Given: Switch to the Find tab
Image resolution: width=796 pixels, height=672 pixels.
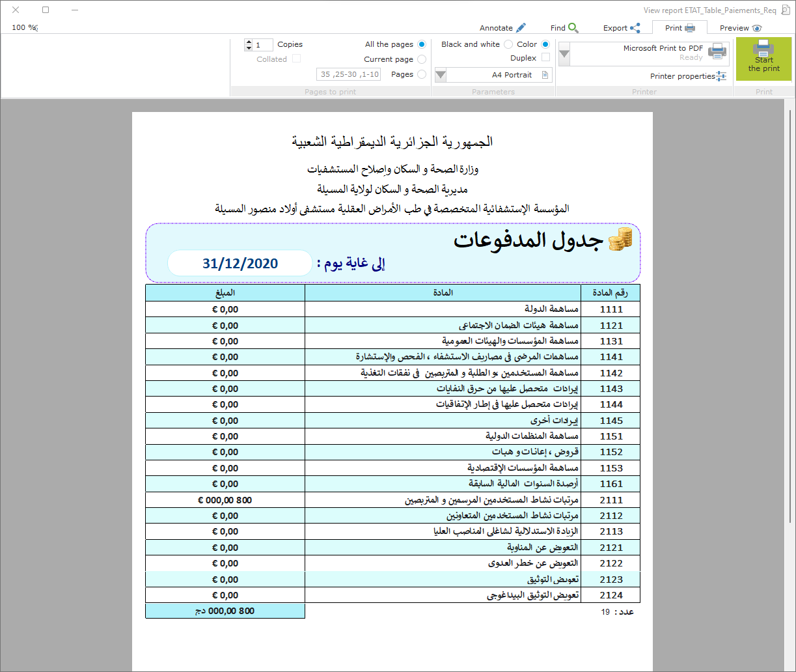Looking at the screenshot, I should [564, 28].
